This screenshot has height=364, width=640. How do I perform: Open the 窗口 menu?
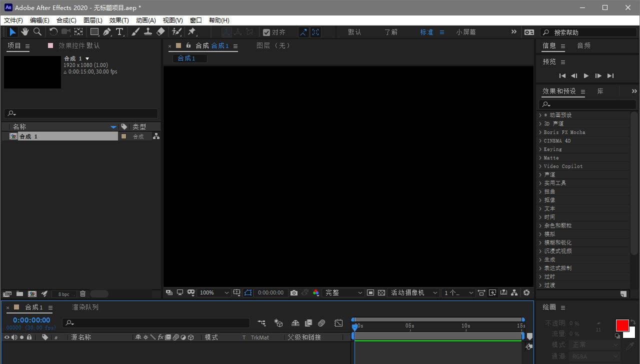(x=196, y=20)
